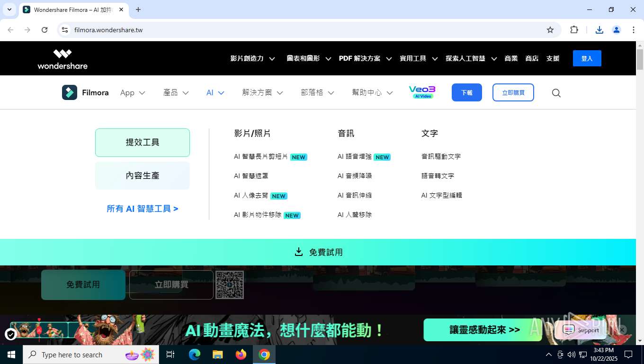
Task: Open AI 人聲移除 link
Action: point(355,215)
